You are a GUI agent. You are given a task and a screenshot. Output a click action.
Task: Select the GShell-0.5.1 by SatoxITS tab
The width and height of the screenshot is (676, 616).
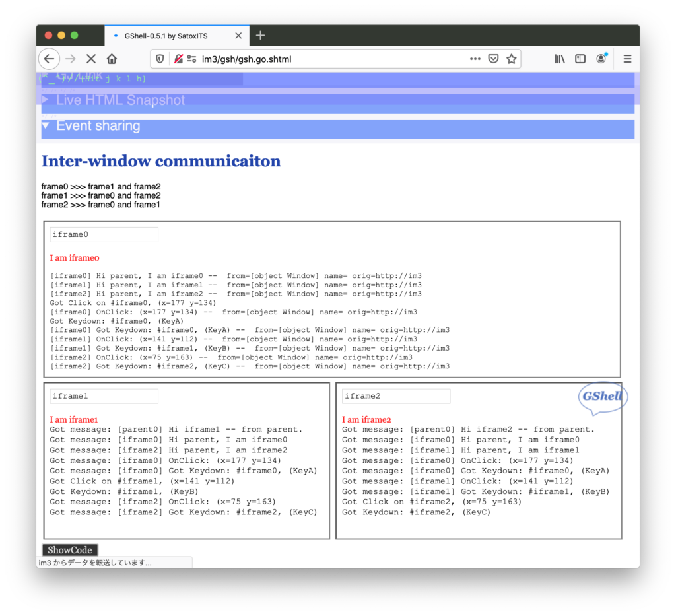pyautogui.click(x=172, y=36)
